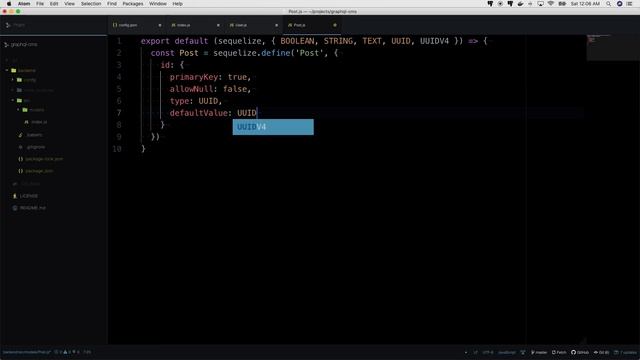Viewport: 640px width, 360px height.
Task: Switch to the User.js editor tab
Action: (x=253, y=25)
